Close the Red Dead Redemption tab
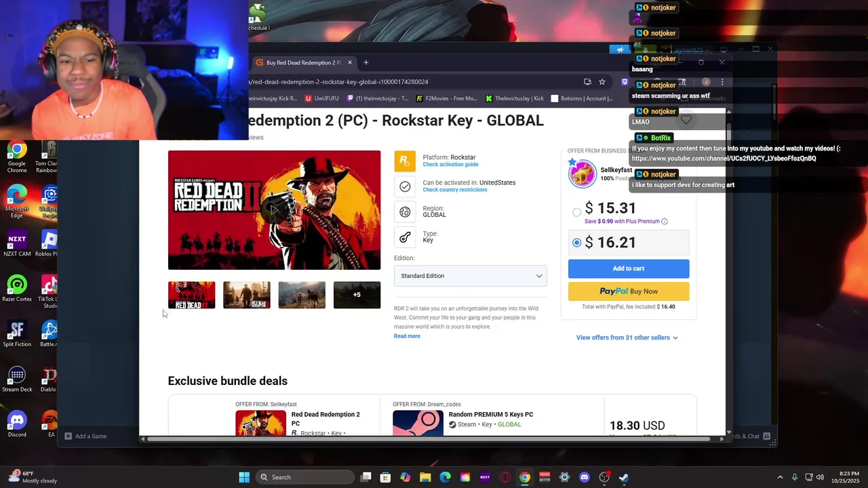This screenshot has height=488, width=868. pyautogui.click(x=349, y=62)
